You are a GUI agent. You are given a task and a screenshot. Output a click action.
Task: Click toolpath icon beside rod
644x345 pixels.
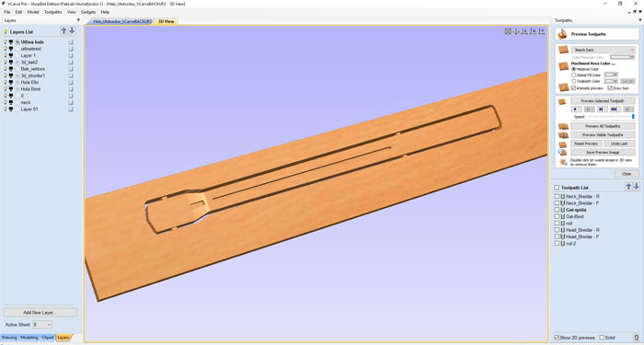coord(563,223)
